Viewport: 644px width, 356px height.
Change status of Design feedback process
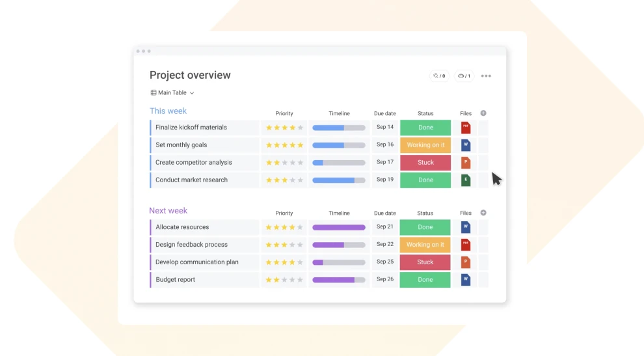(425, 245)
